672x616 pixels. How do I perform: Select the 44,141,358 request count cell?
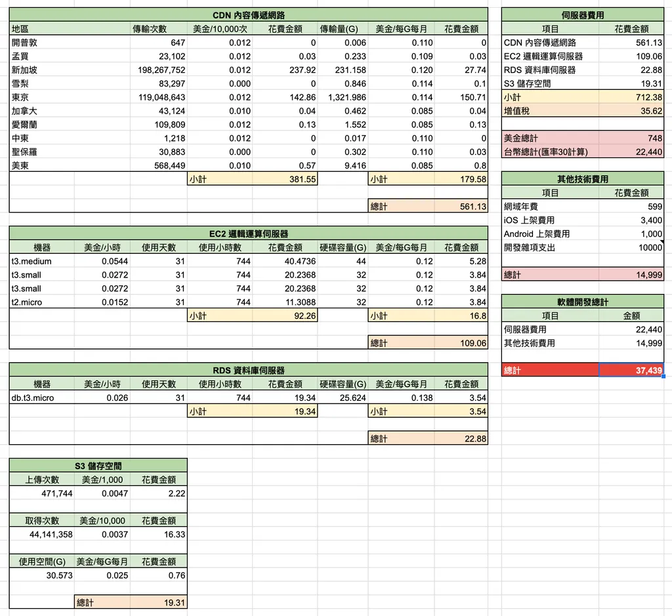click(41, 534)
